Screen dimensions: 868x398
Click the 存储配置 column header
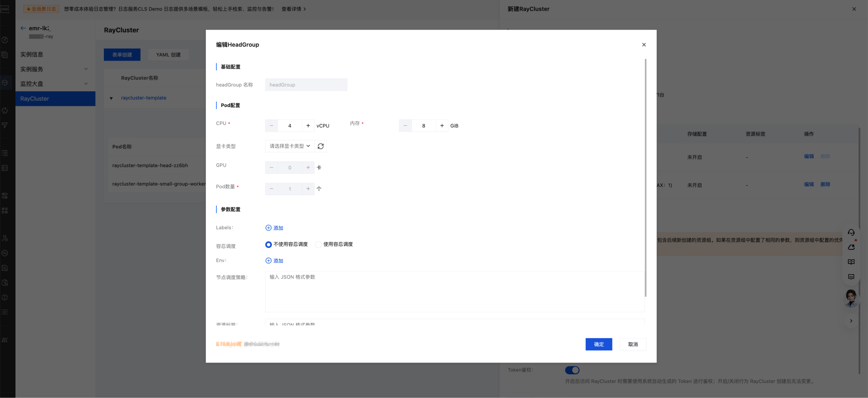697,134
